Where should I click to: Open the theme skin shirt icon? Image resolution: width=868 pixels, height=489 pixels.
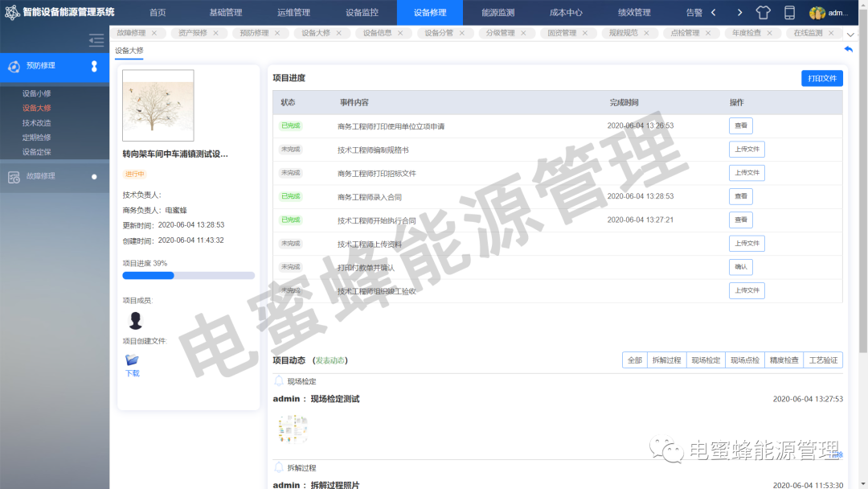[x=764, y=12]
